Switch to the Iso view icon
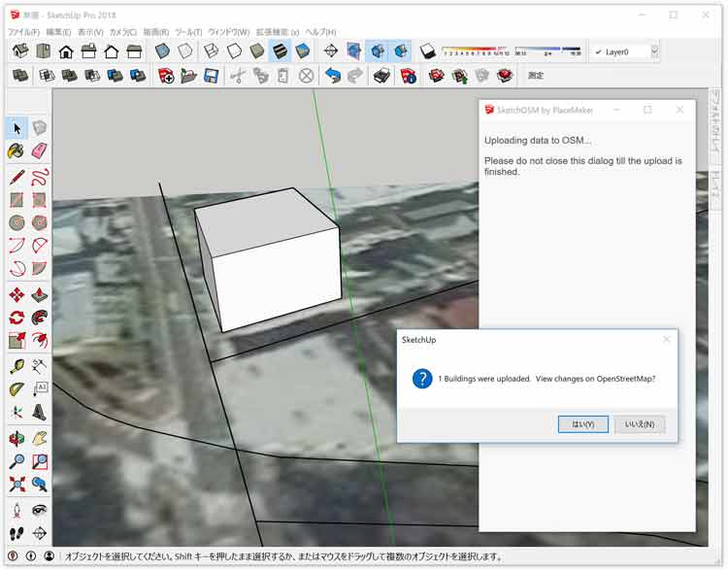This screenshot has width=728, height=571. (20, 50)
